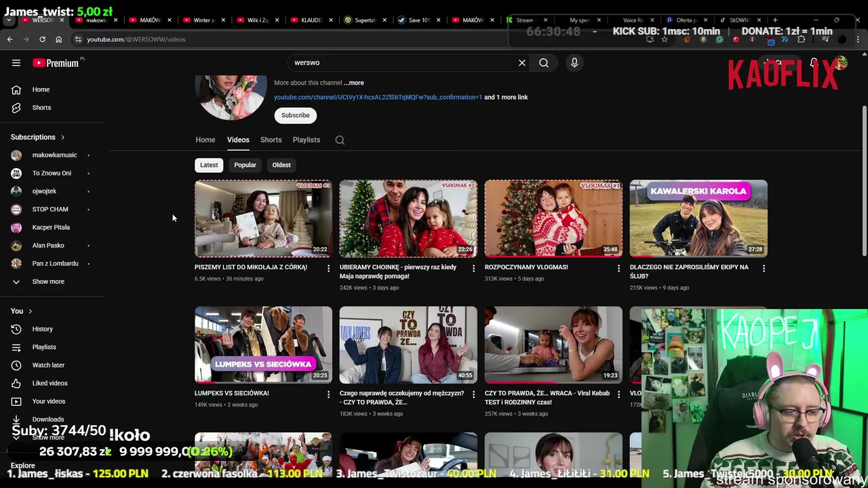The width and height of the screenshot is (868, 488).
Task: Go to the YouTube Premium logo home
Action: click(56, 63)
